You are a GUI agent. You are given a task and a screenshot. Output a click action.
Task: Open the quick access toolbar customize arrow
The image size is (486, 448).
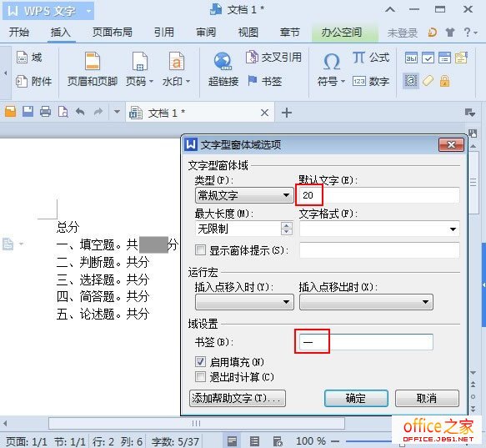click(117, 112)
